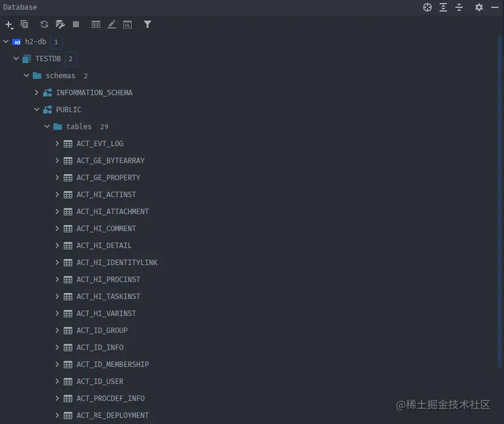
Task: Select the ACT_HI_IDENTITYLINK table
Action: pos(117,263)
